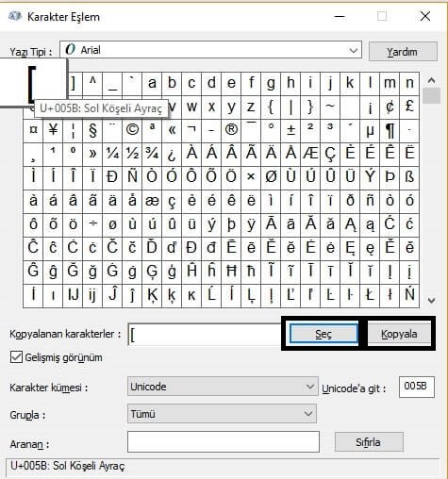Select the Ĳ ligature character
The image size is (448, 479).
click(x=73, y=295)
